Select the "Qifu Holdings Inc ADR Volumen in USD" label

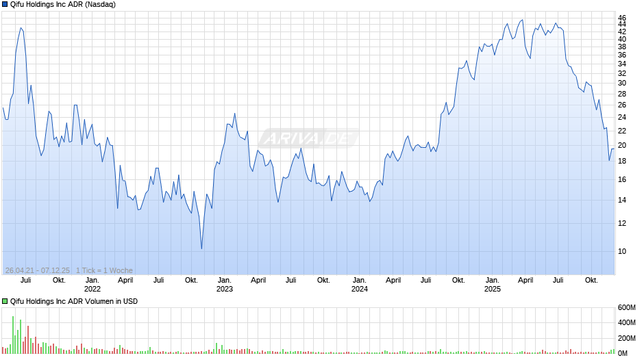point(74,301)
